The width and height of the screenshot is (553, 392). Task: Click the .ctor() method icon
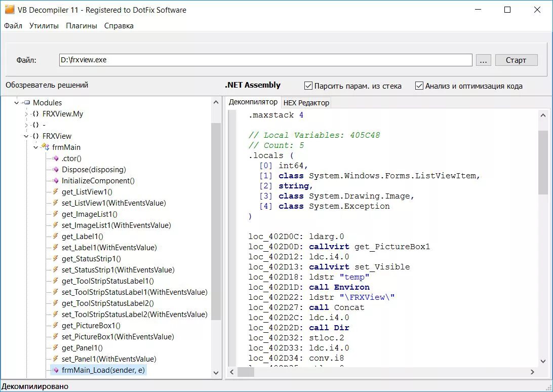[56, 159]
